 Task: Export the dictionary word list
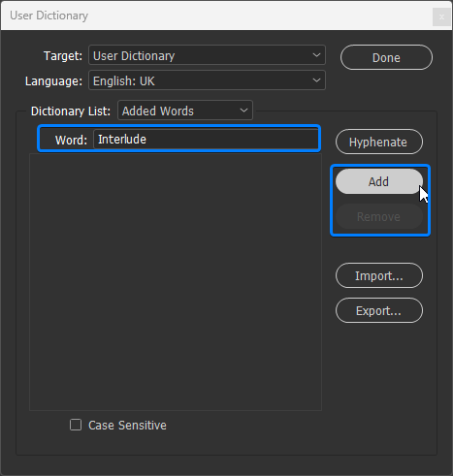pyautogui.click(x=379, y=310)
